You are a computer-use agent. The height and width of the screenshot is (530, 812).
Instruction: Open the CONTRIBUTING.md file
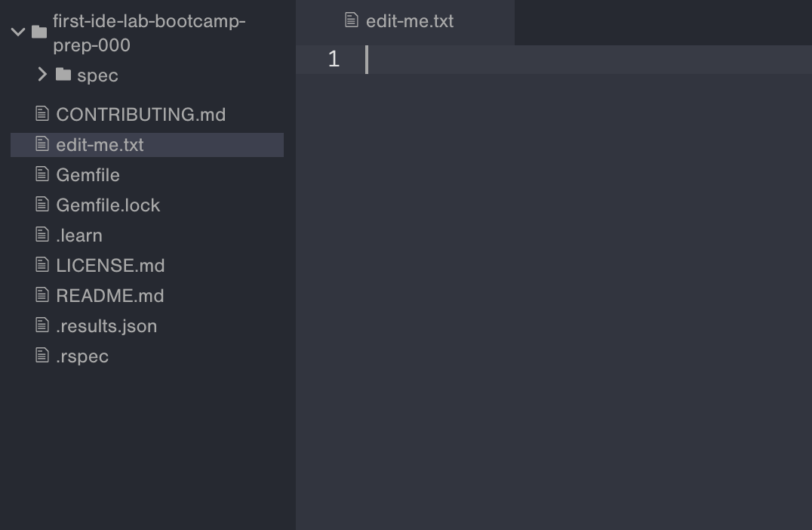140,114
